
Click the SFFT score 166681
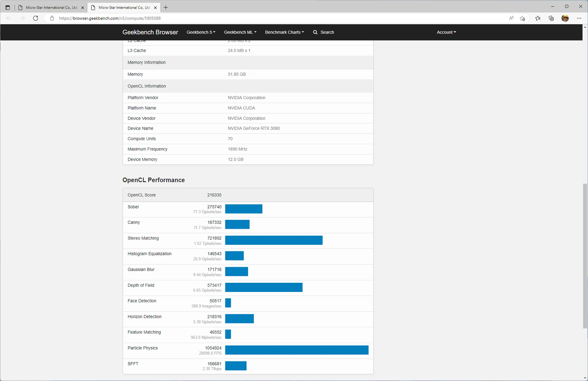[214, 364]
